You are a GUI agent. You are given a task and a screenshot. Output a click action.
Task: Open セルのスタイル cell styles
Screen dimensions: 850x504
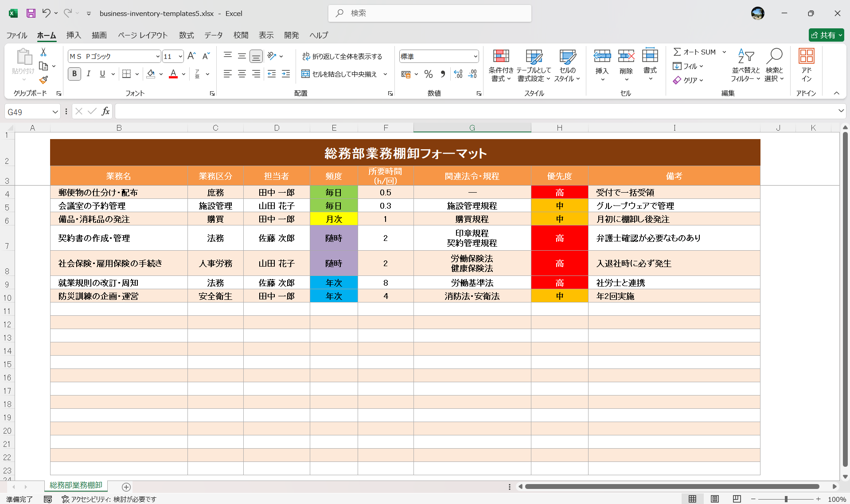567,65
